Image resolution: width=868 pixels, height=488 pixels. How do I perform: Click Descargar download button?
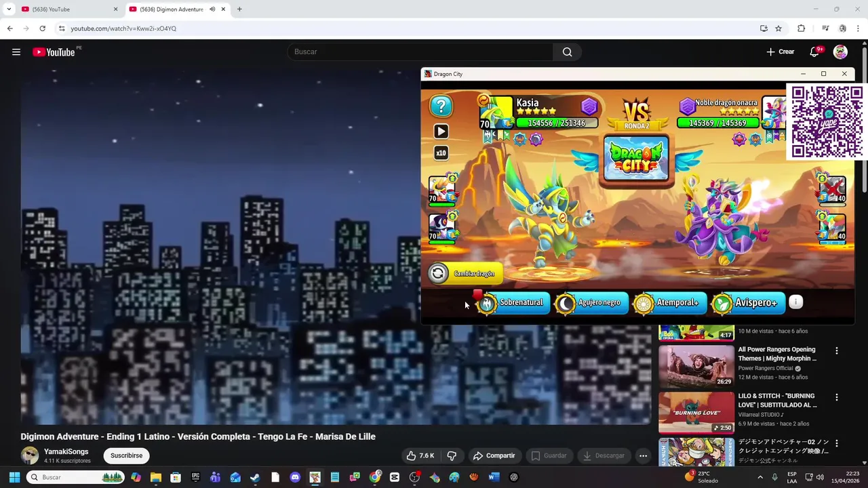(604, 455)
